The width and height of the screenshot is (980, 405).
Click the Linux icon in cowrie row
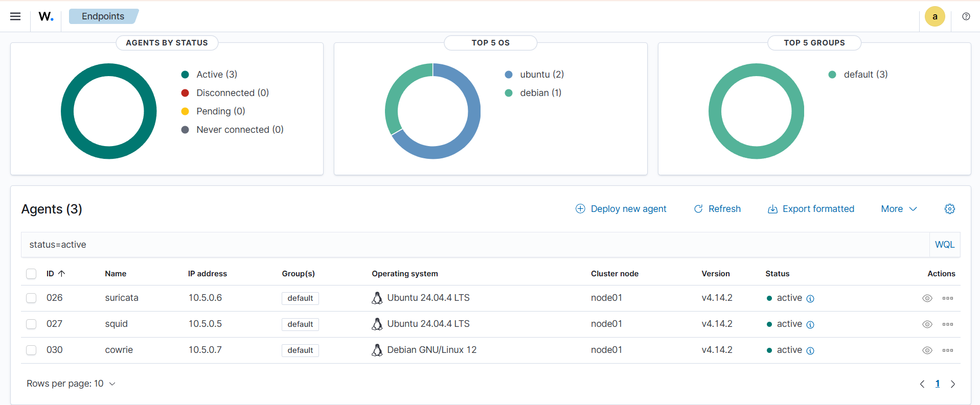[x=377, y=350]
